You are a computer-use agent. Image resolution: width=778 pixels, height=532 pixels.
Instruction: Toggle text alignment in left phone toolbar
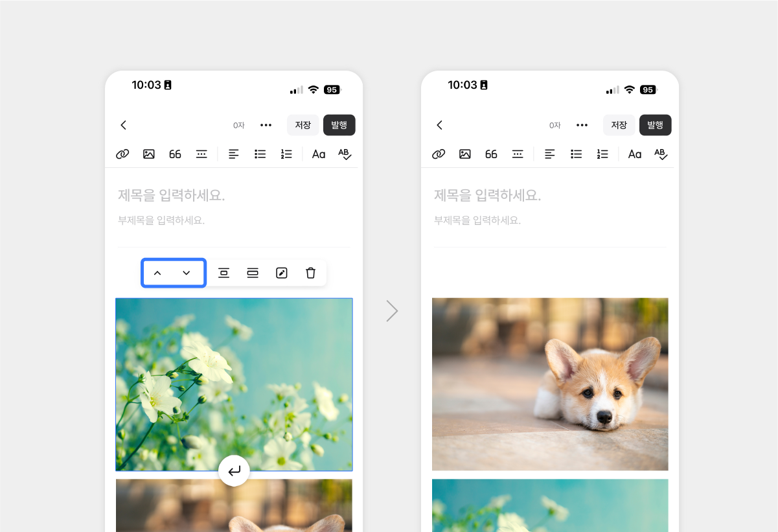click(x=234, y=154)
